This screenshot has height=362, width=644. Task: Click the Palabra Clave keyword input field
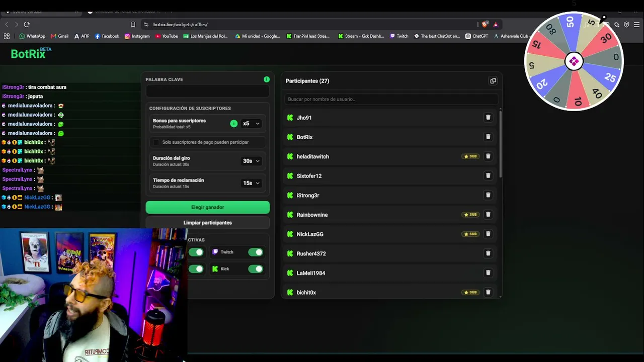pos(208,92)
